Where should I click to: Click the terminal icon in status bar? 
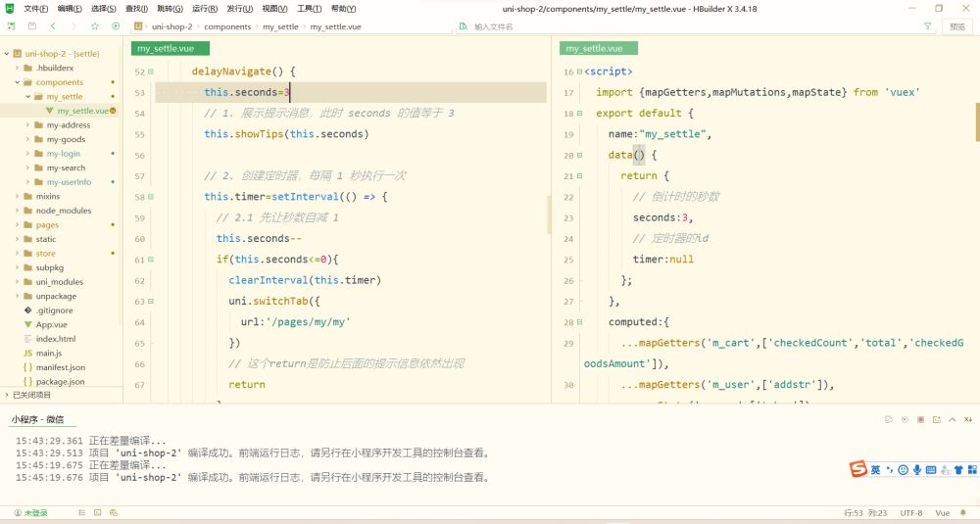coord(97,513)
